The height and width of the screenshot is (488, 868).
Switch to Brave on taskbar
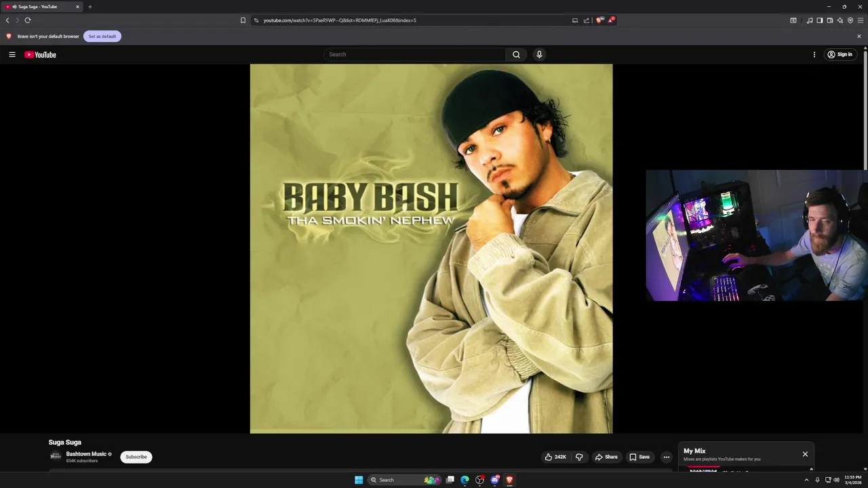point(509,480)
